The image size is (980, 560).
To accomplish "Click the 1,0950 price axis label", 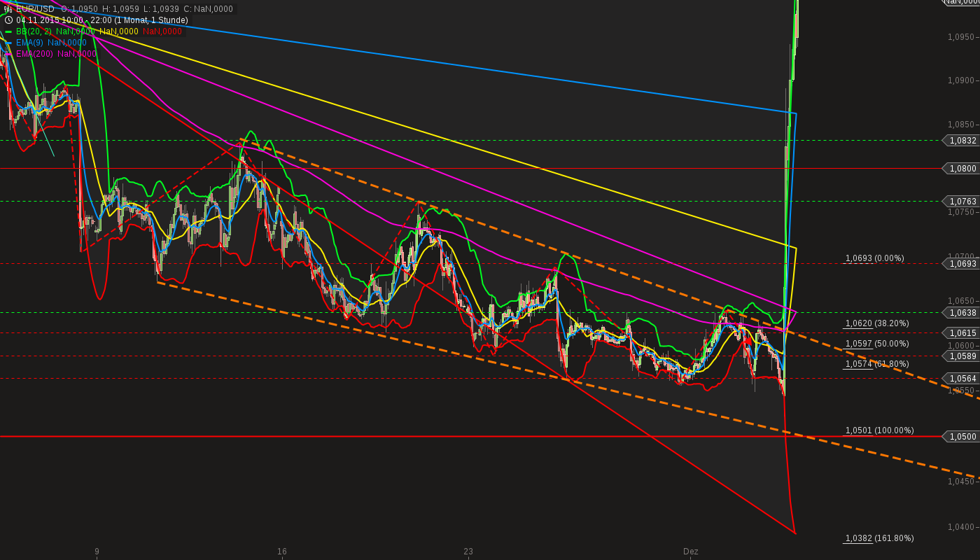I will (x=960, y=36).
